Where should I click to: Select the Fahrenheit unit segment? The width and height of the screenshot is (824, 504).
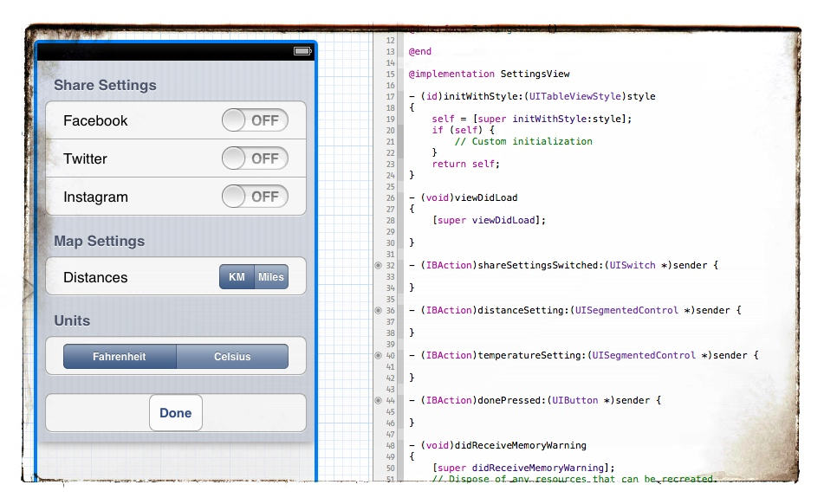tap(120, 356)
